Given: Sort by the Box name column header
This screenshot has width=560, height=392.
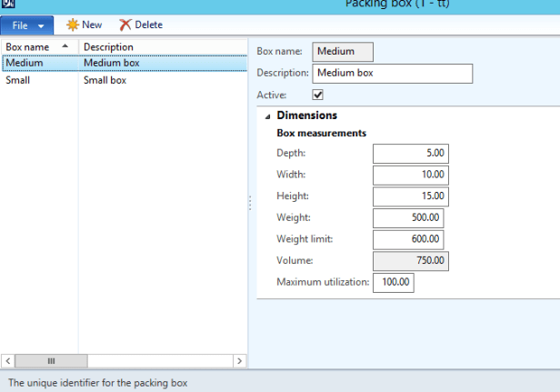Looking at the screenshot, I should tap(38, 46).
